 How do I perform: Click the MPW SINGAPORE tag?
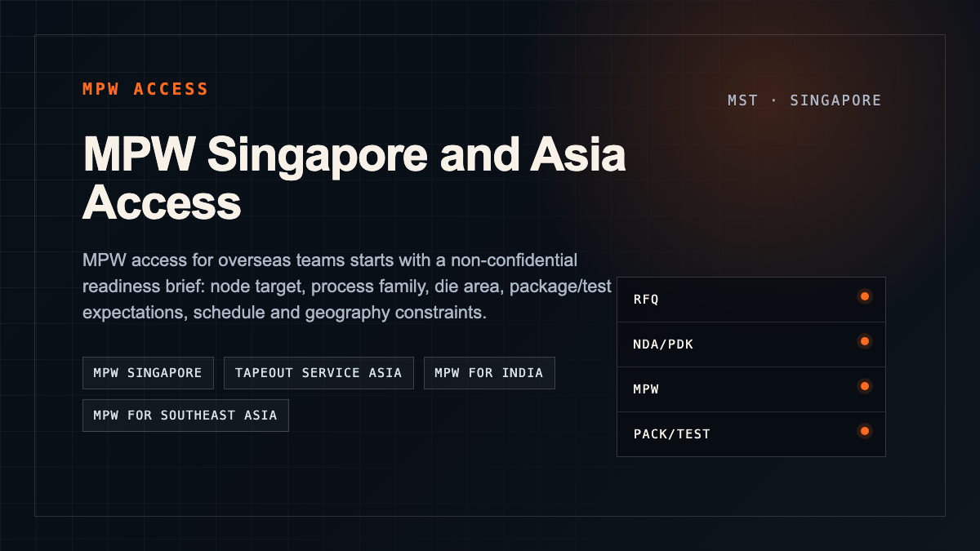(x=148, y=373)
